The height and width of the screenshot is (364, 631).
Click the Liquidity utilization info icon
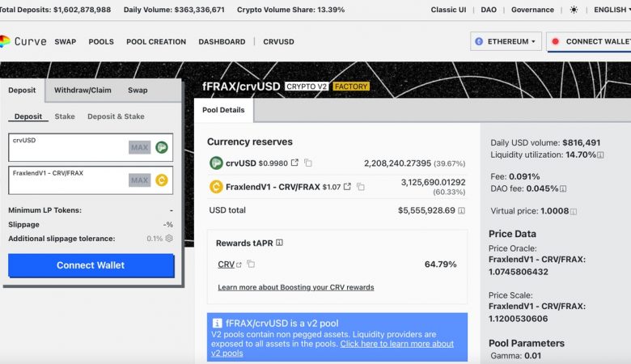600,154
